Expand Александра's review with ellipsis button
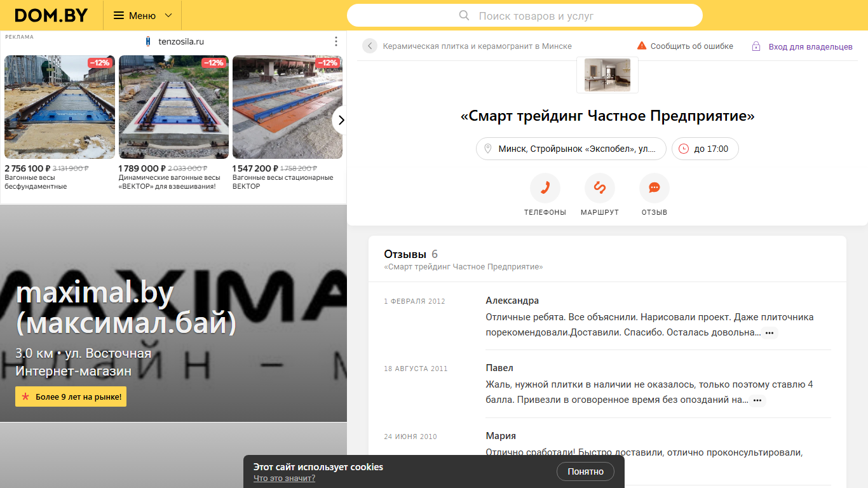This screenshot has width=868, height=488. tap(770, 333)
